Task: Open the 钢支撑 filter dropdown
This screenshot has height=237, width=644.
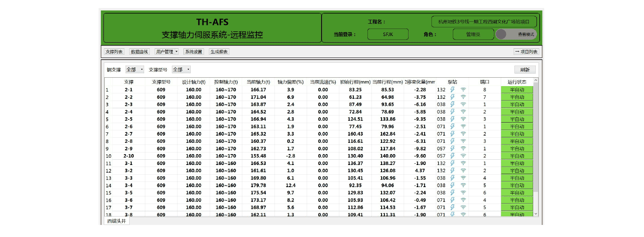Action: 135,70
